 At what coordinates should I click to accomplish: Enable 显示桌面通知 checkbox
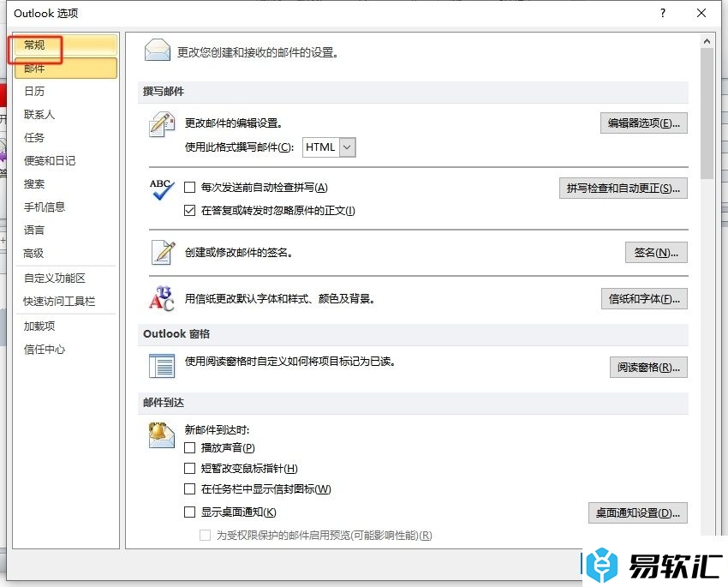tap(189, 512)
